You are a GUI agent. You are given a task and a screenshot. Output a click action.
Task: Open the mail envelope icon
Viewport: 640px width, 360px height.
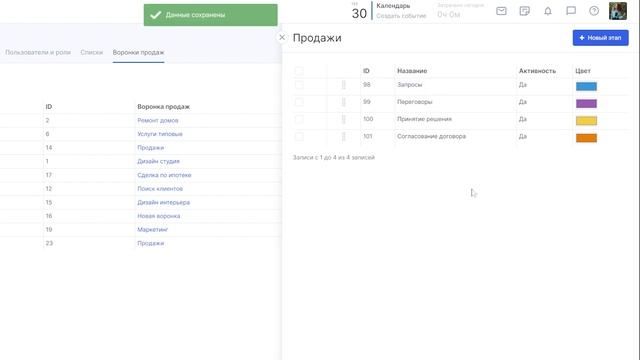[501, 11]
